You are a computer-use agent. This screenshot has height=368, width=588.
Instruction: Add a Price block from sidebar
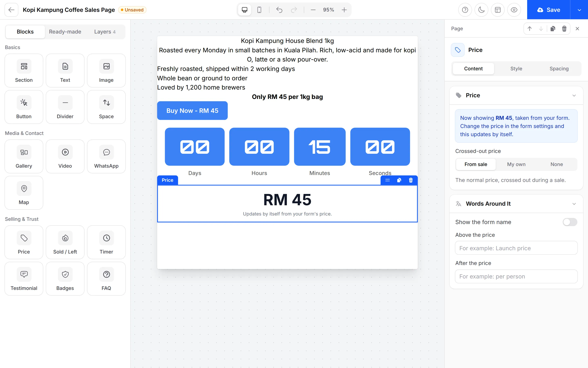[x=24, y=242]
